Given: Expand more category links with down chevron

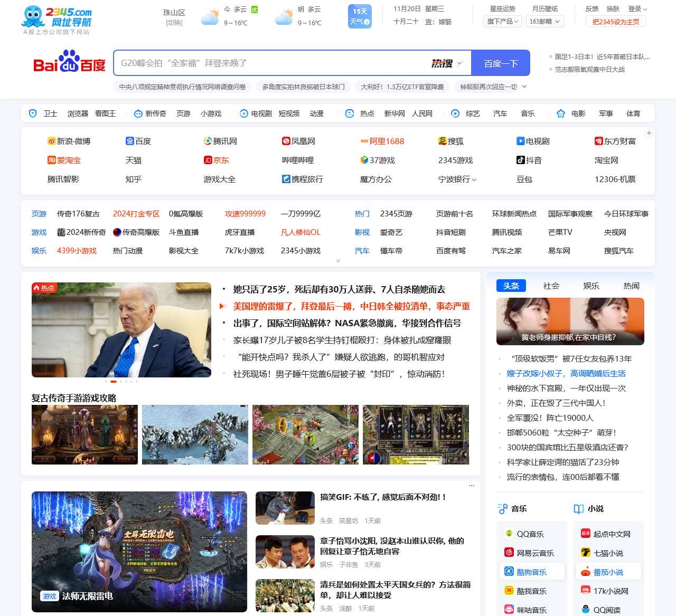Looking at the screenshot, I should pos(338,261).
